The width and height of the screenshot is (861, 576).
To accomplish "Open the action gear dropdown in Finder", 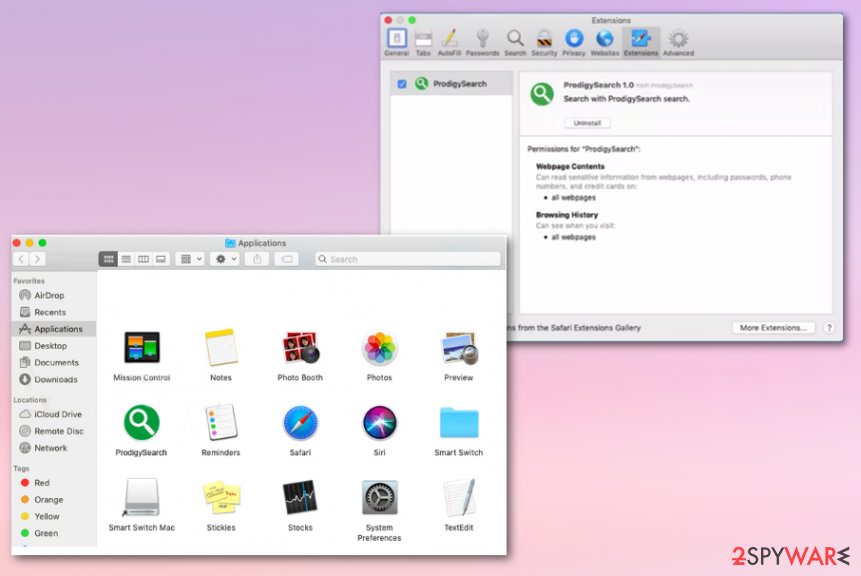I will pyautogui.click(x=225, y=259).
